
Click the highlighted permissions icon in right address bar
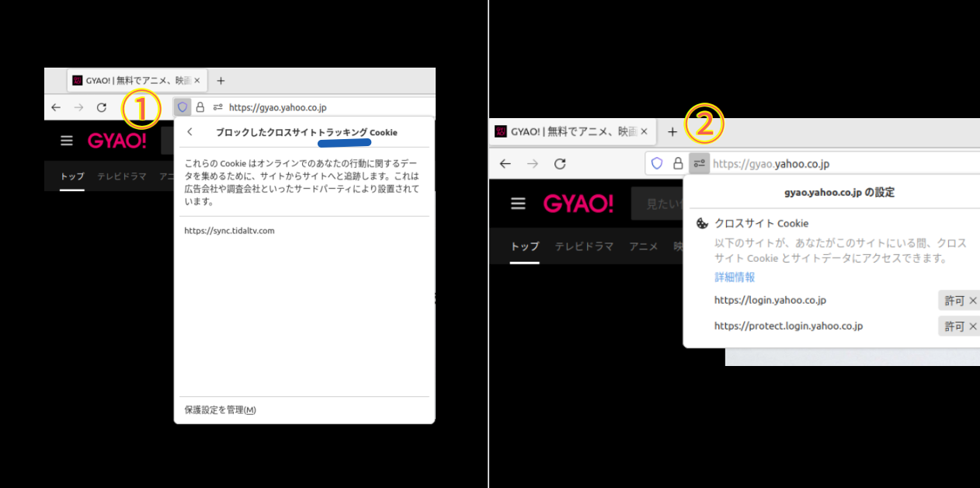(699, 164)
